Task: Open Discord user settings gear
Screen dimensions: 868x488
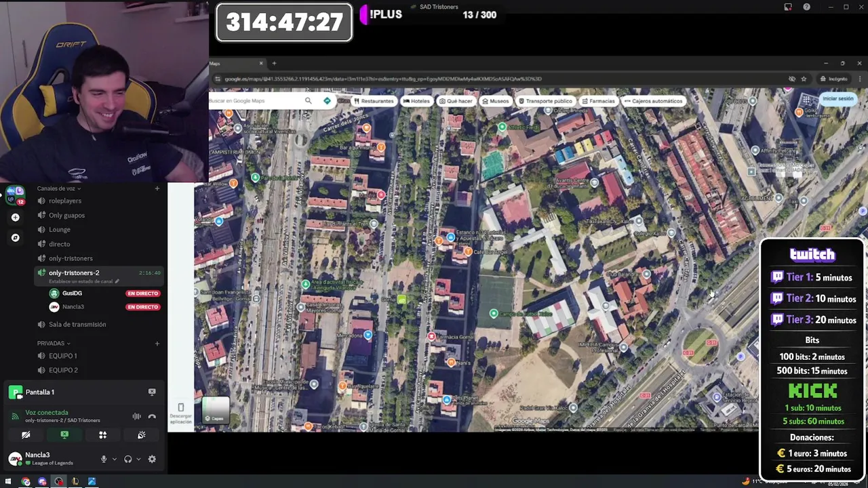Action: pos(152,459)
